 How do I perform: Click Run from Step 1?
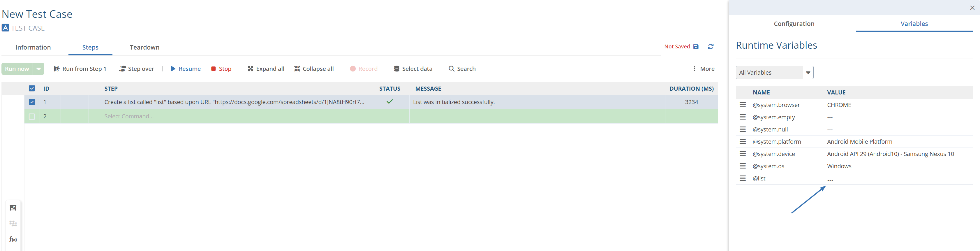80,69
